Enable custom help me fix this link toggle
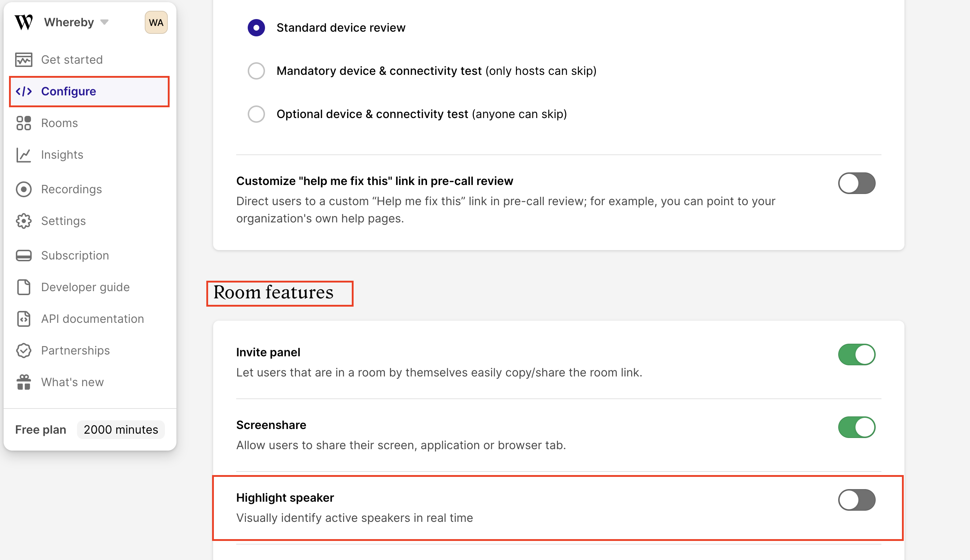Image resolution: width=970 pixels, height=560 pixels. [x=857, y=183]
